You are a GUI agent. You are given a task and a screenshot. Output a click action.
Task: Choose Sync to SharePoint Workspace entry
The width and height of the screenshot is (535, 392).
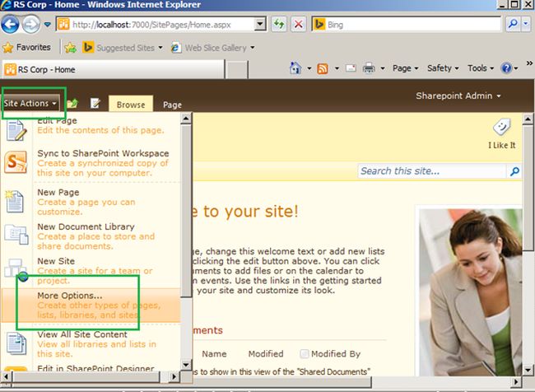91,163
